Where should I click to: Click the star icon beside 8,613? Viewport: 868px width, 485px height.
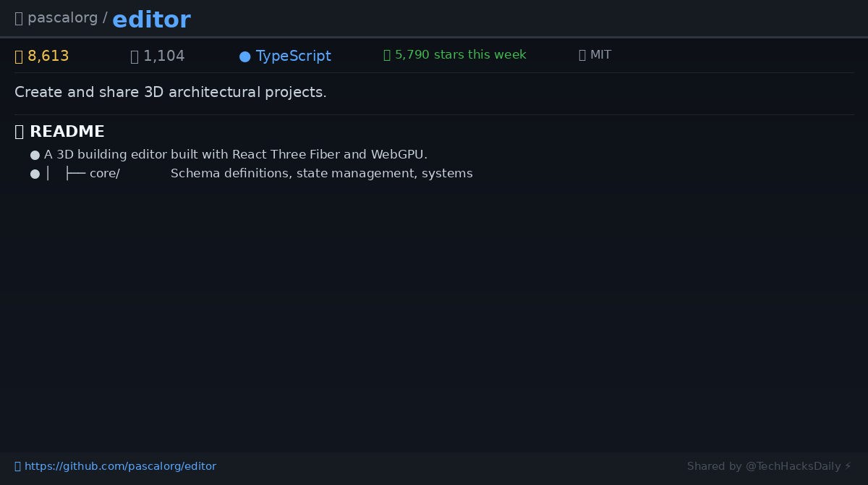point(20,56)
